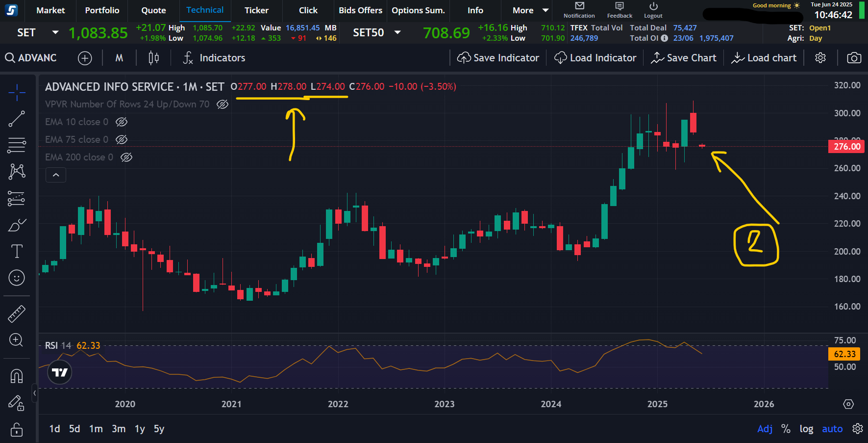Click the Total OI info icon

664,38
